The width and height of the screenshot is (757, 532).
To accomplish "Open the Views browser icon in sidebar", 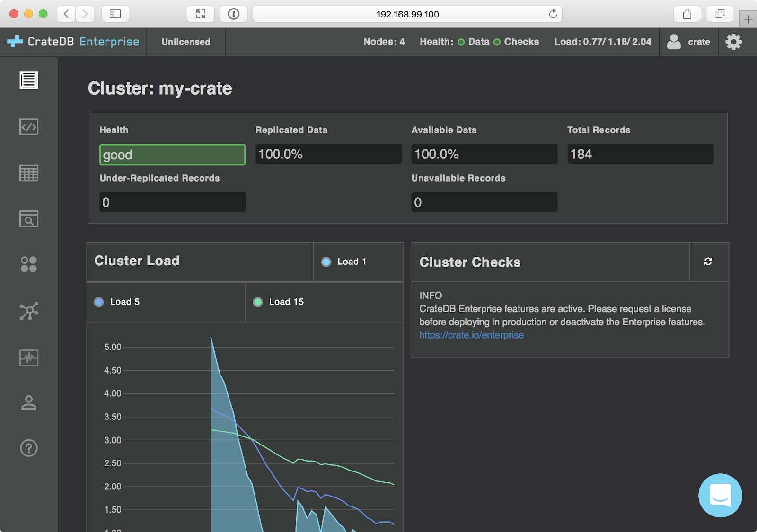I will 29,219.
